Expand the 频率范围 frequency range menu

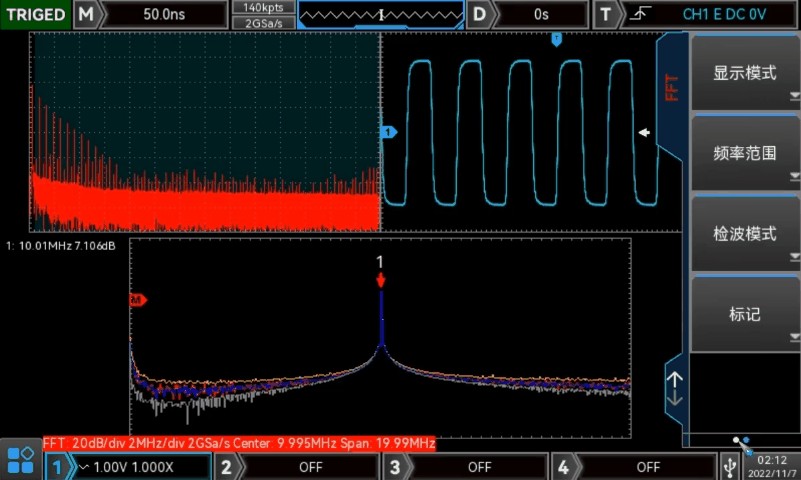click(744, 154)
